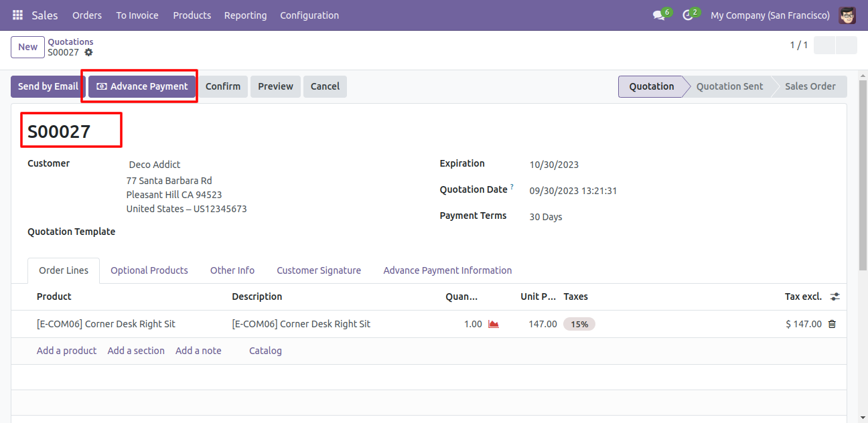Open the To Invoice menu
Screen dimensions: 868x423
(137, 15)
